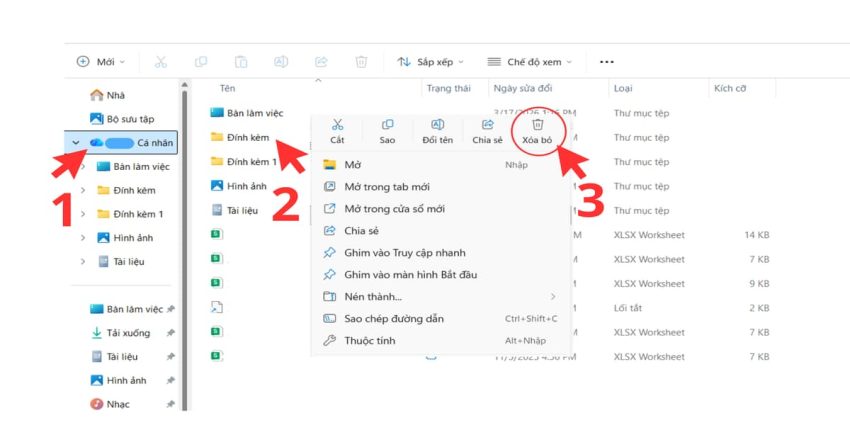This screenshot has height=425, width=850.
Task: Select the OneDrive Cá nhân sidebar entry
Action: click(121, 143)
